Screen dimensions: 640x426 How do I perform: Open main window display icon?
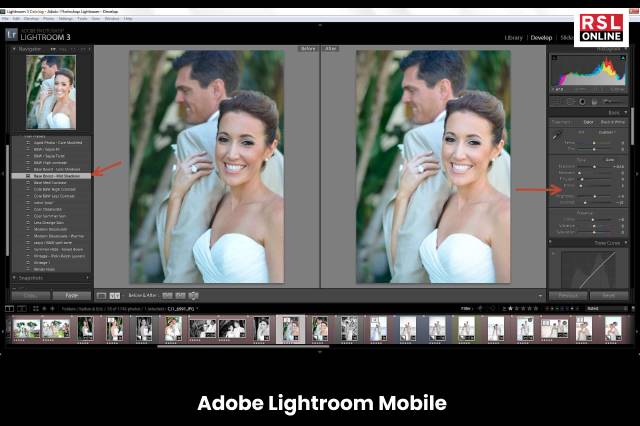coord(9,309)
